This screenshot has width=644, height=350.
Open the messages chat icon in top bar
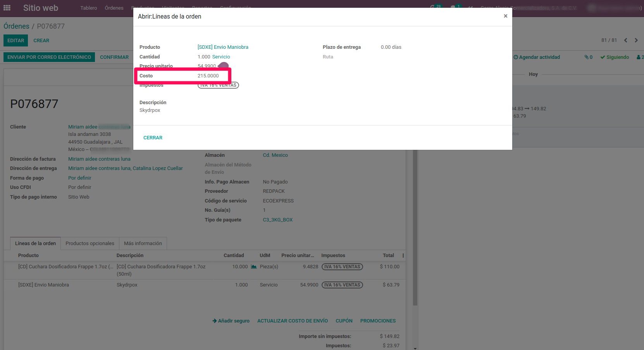[454, 7]
